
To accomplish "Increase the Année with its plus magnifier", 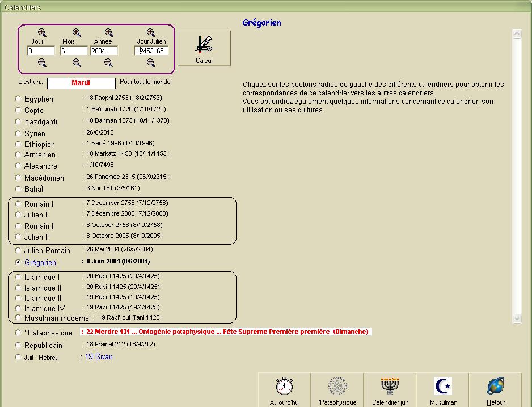I will click(109, 33).
